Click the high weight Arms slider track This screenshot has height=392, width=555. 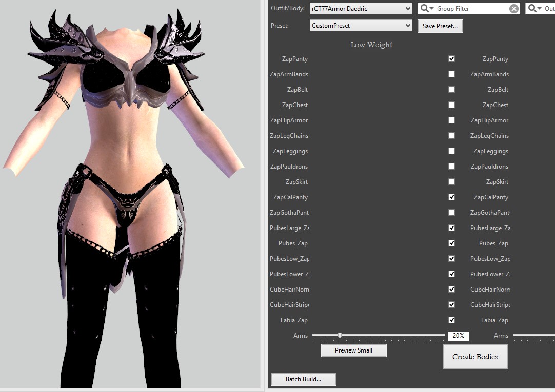coord(534,335)
